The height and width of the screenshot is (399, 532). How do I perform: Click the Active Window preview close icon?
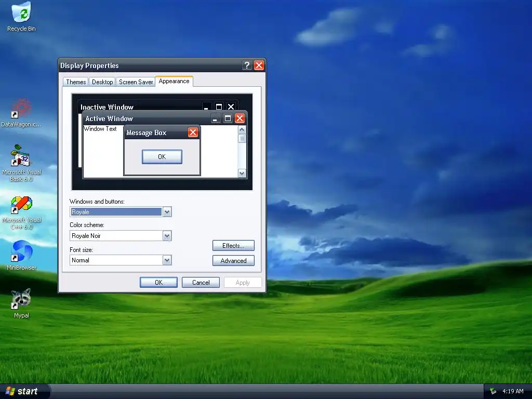click(240, 118)
